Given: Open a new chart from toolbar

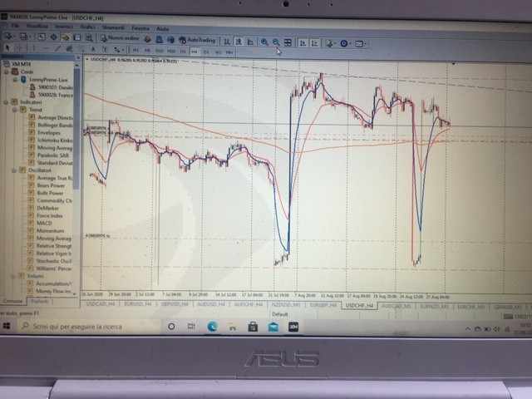Looking at the screenshot, I should [8, 37].
